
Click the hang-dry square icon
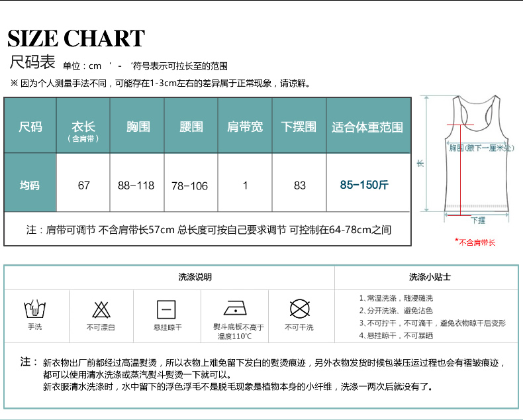[x=166, y=309]
